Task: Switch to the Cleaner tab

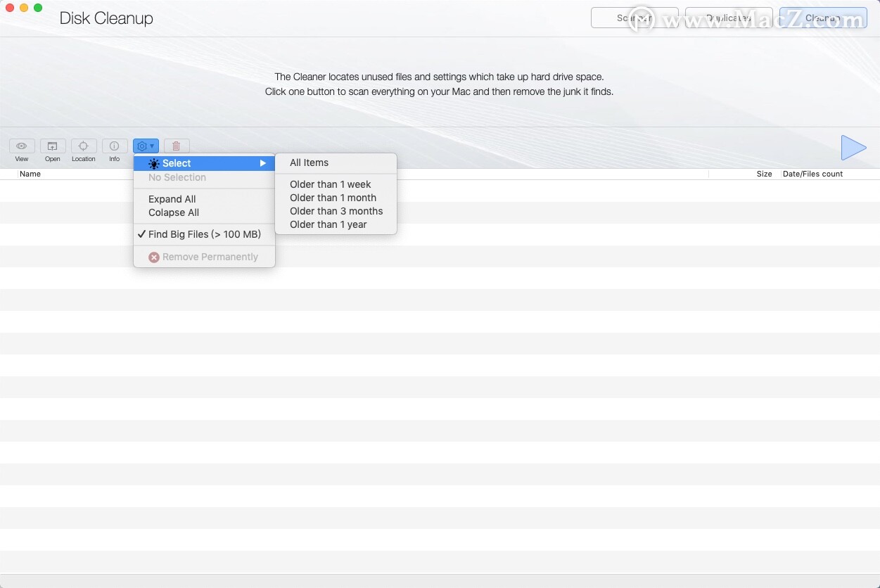Action: [x=823, y=18]
